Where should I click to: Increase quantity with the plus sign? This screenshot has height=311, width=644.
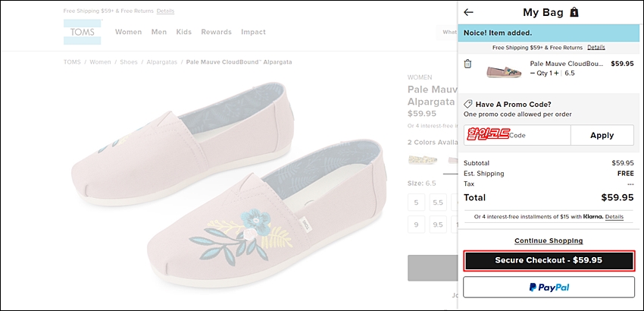[x=557, y=74]
